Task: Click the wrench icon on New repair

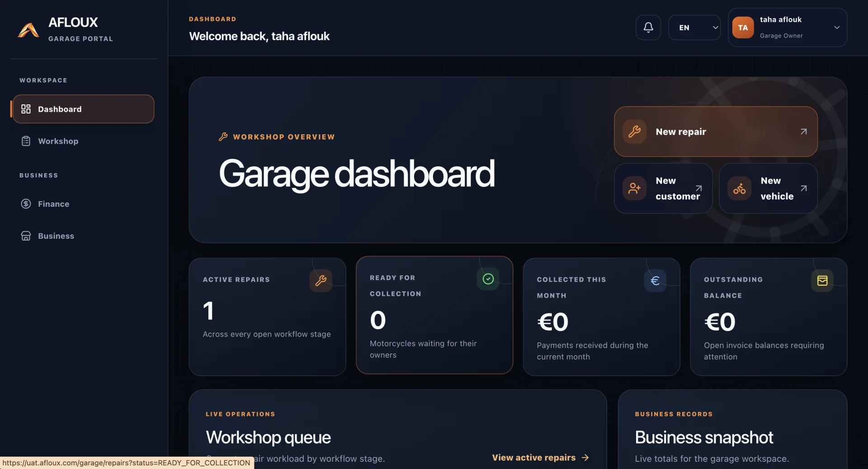Action: [634, 132]
